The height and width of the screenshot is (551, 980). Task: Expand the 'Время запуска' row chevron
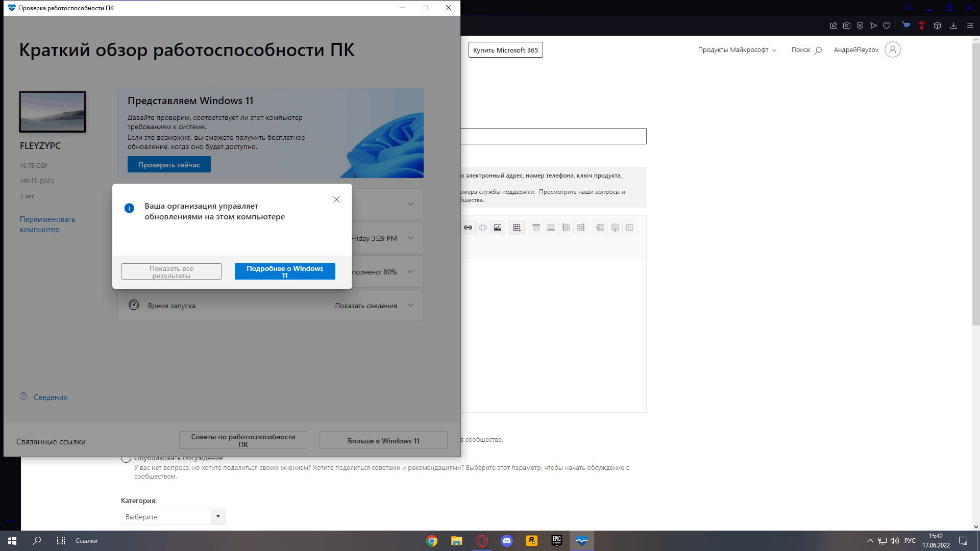point(411,306)
